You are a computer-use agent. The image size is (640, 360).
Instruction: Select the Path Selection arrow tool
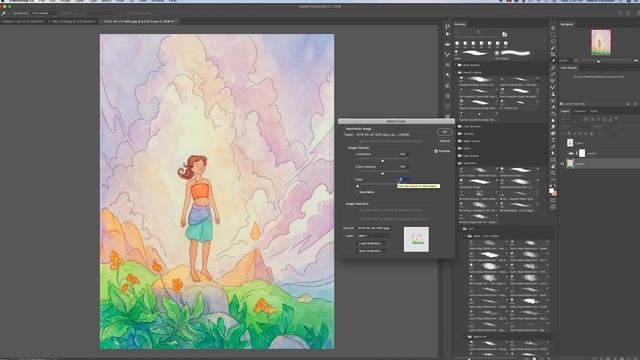[553, 153]
